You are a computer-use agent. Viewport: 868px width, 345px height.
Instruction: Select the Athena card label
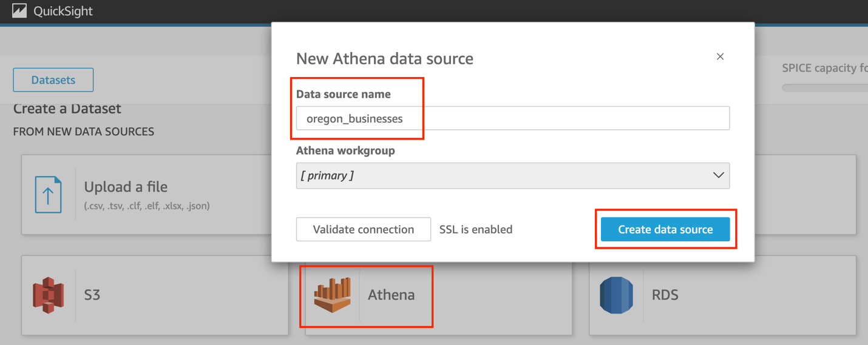pos(392,295)
